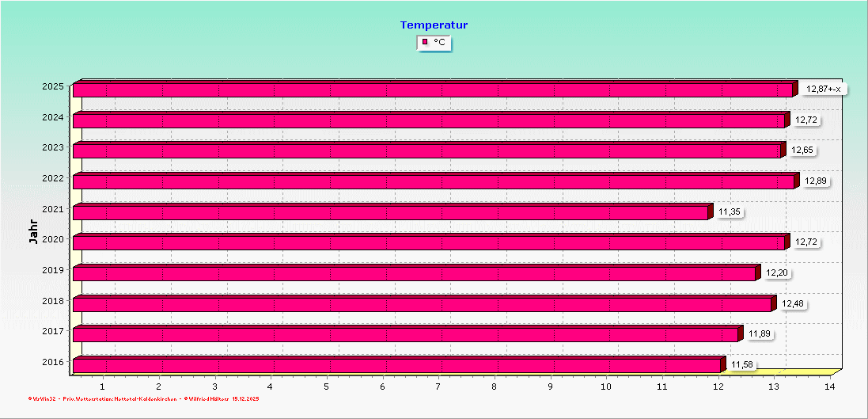Select the 2021 temperature bar
Screen dimensions: 868x419
click(x=390, y=212)
